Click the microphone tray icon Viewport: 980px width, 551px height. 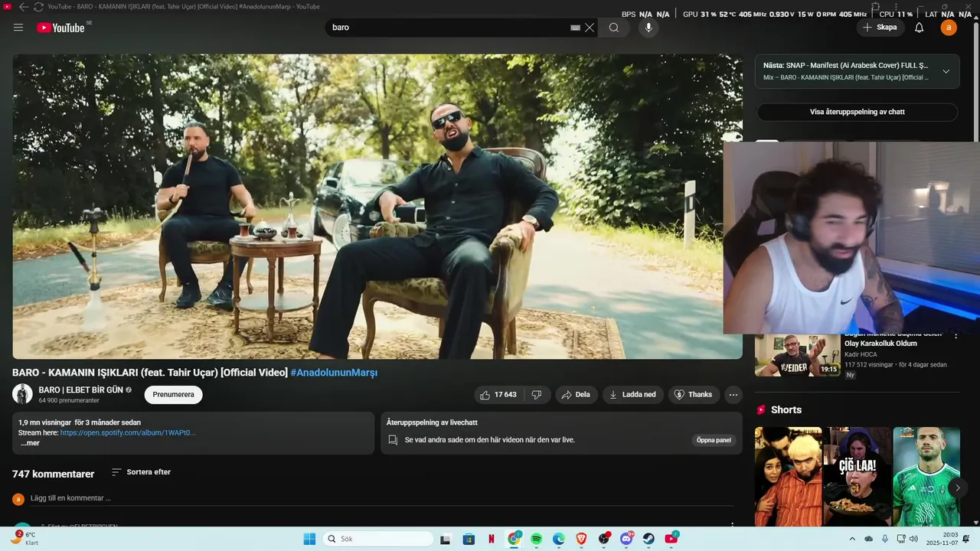tap(885, 539)
